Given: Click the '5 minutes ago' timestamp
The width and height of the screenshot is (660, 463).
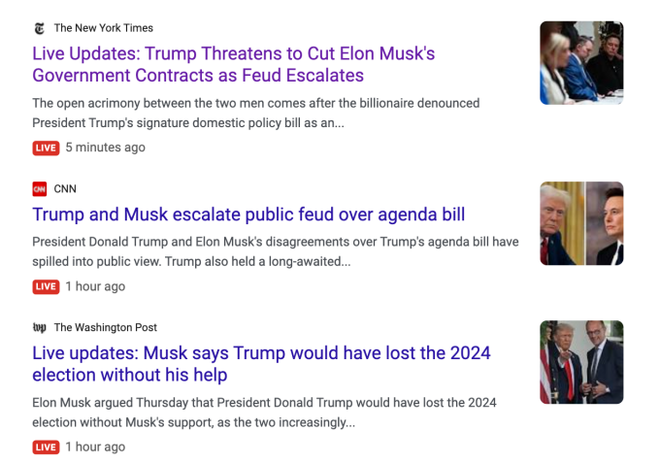Looking at the screenshot, I should [105, 148].
